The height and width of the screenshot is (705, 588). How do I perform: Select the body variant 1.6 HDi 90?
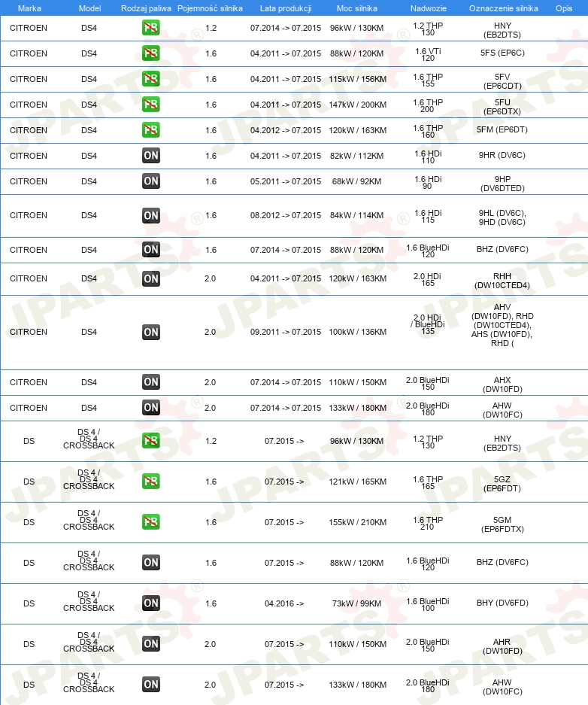(x=428, y=183)
